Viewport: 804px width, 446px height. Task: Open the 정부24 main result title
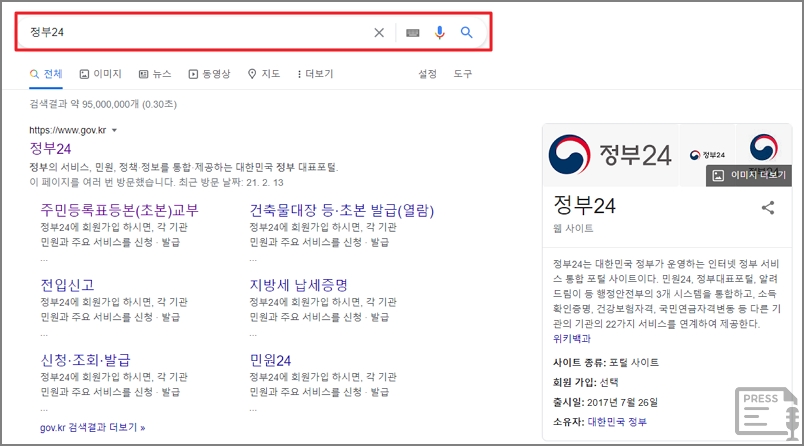(x=50, y=149)
